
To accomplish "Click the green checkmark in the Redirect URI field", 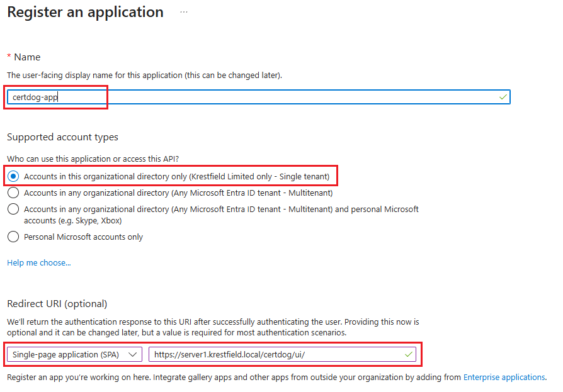I will coord(408,354).
